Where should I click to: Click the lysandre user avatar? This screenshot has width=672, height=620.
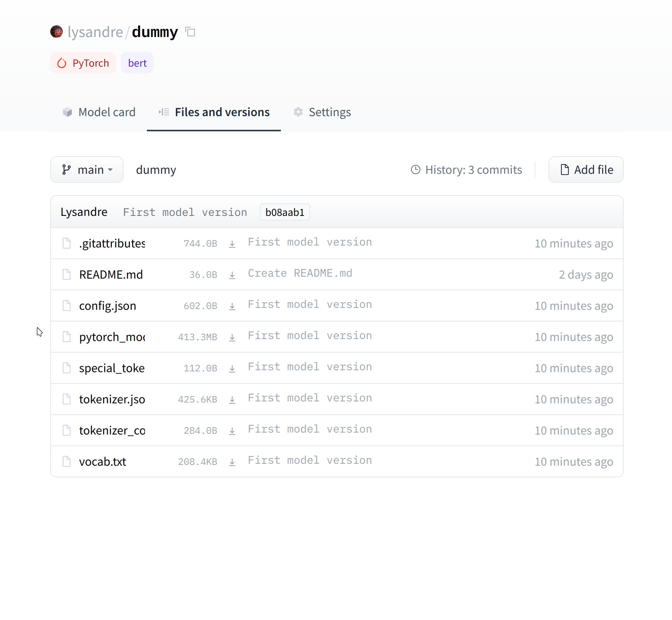(57, 32)
